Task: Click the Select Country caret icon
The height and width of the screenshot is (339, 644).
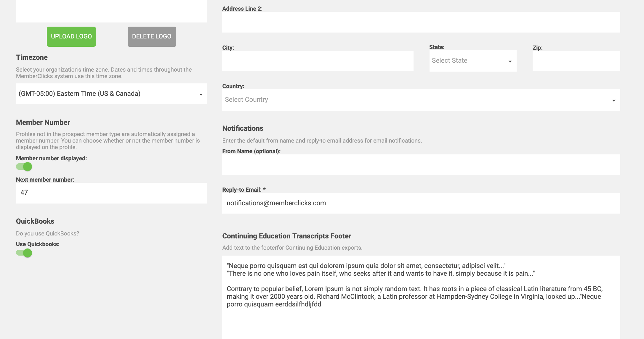Action: pos(613,100)
